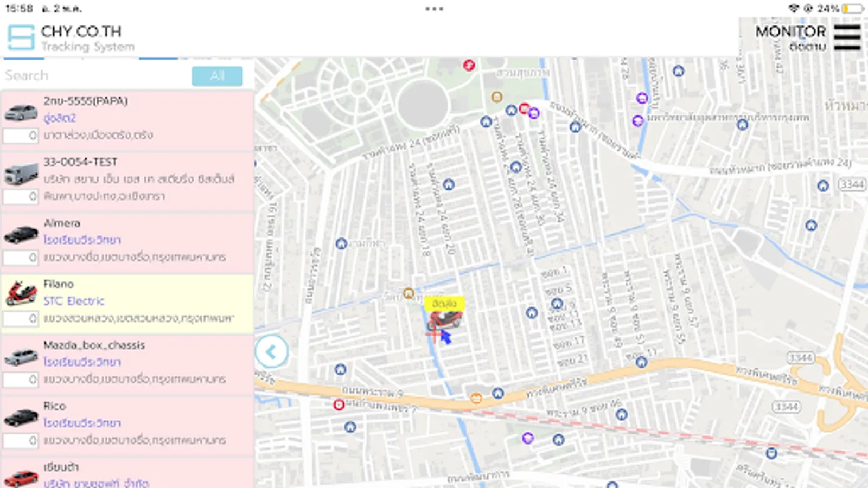Tap the Wi-Fi icon in the status bar
868x488 pixels.
[x=794, y=9]
